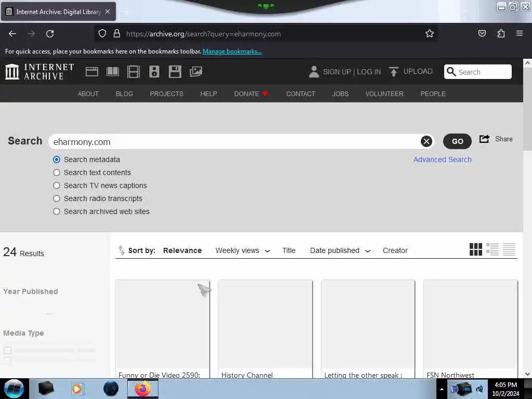
Task: Sort results by Creator
Action: (395, 250)
